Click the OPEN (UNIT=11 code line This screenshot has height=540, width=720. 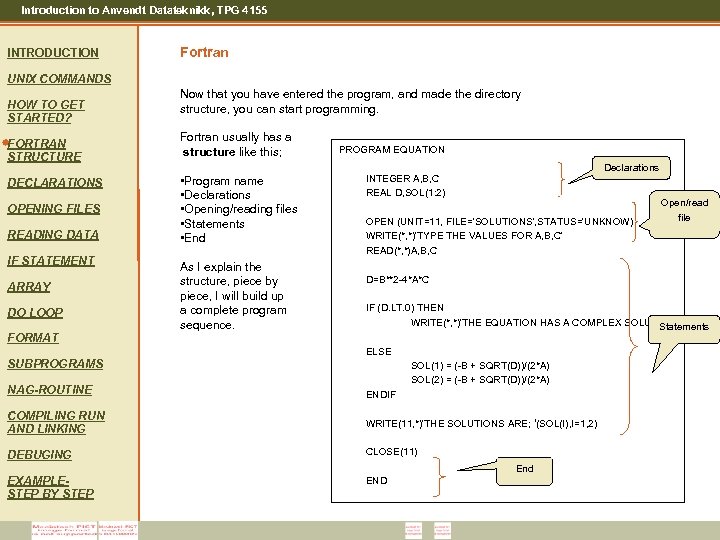pos(500,222)
